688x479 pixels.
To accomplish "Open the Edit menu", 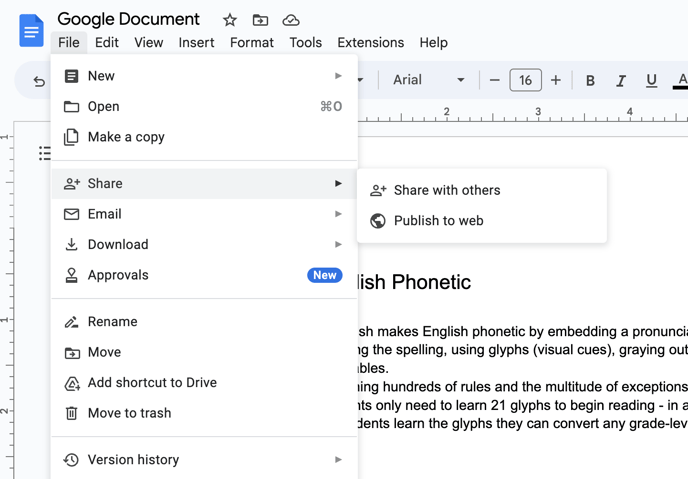I will [107, 43].
